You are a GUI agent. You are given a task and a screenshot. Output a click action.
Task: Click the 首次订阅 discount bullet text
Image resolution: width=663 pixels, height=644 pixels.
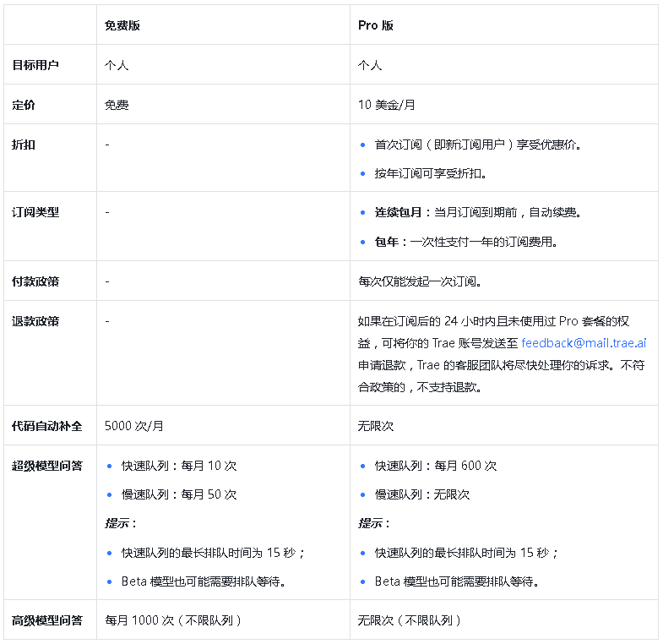click(x=478, y=145)
